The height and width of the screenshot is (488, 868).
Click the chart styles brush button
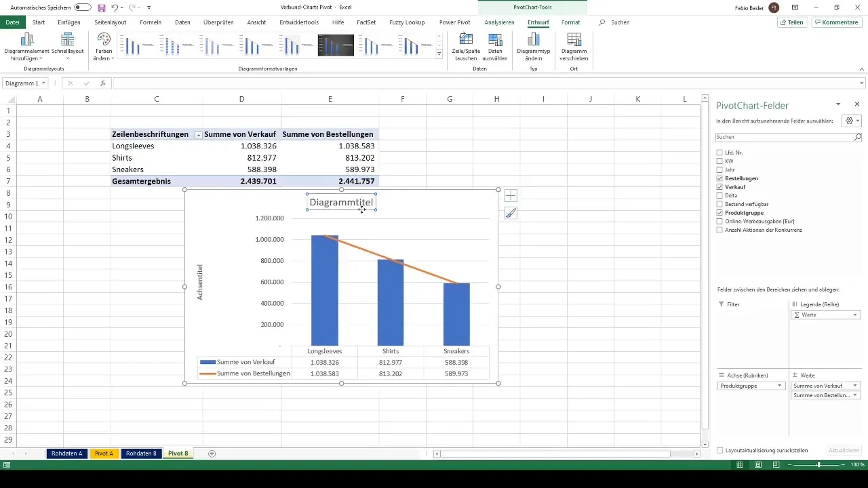pyautogui.click(x=511, y=213)
